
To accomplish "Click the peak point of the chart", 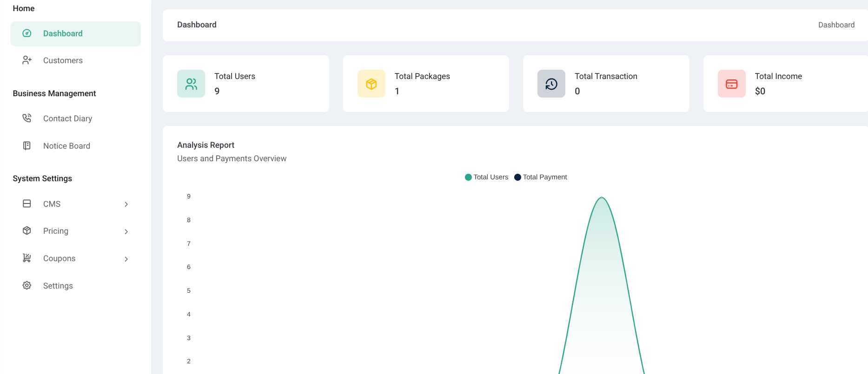I will (x=602, y=197).
